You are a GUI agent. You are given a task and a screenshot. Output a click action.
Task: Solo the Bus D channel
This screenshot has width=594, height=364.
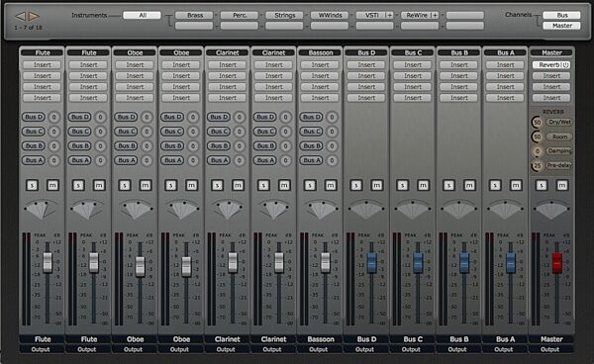point(356,185)
